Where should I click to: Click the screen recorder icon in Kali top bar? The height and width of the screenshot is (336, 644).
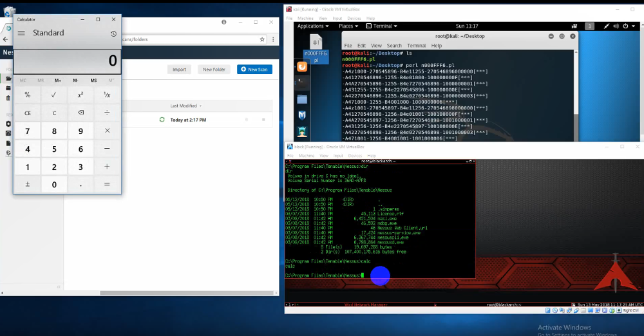[574, 26]
